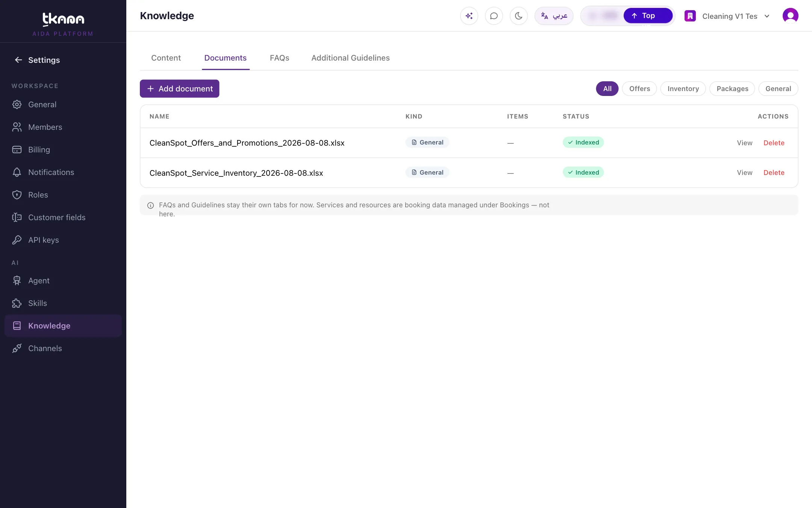This screenshot has width=812, height=508.
Task: Open Customer fields settings
Action: click(63, 217)
